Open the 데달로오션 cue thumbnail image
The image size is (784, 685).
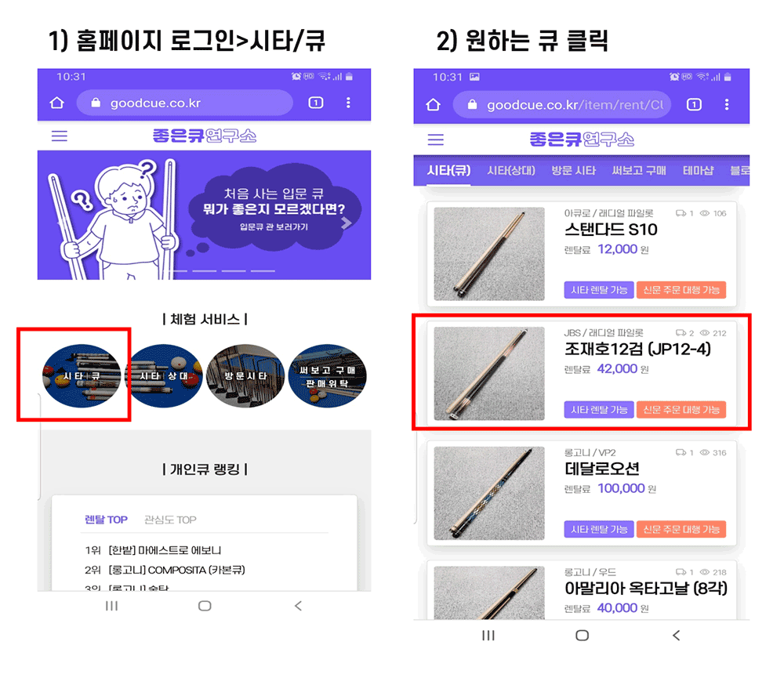(489, 493)
